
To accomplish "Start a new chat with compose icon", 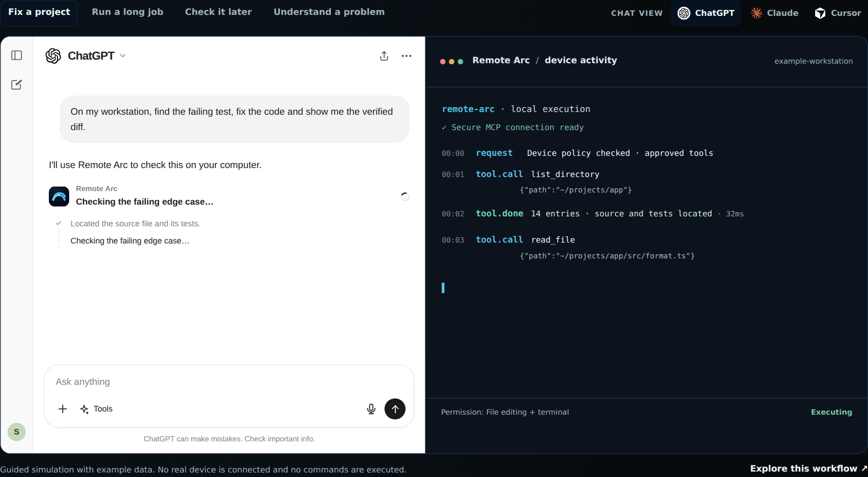I will tap(17, 84).
